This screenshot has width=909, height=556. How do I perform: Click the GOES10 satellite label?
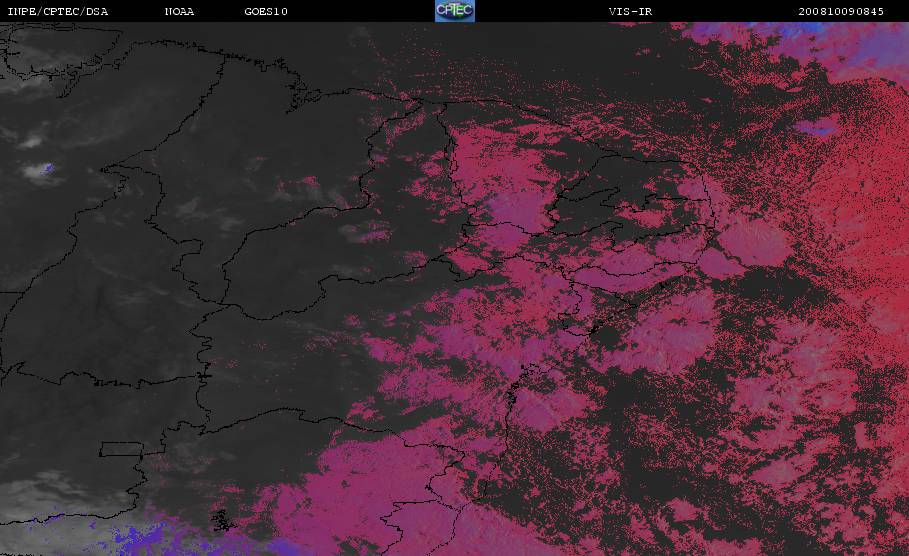click(266, 12)
